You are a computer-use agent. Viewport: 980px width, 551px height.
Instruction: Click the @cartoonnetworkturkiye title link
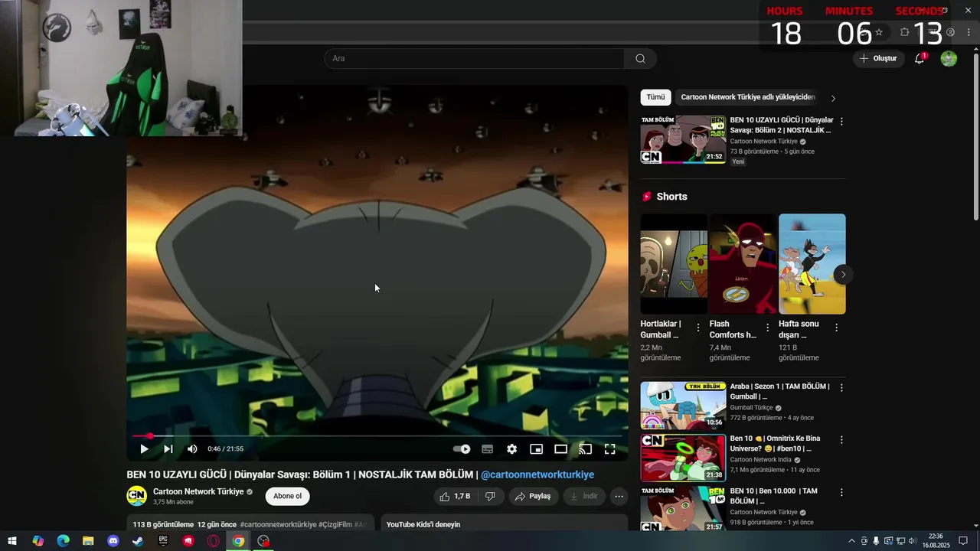click(537, 474)
